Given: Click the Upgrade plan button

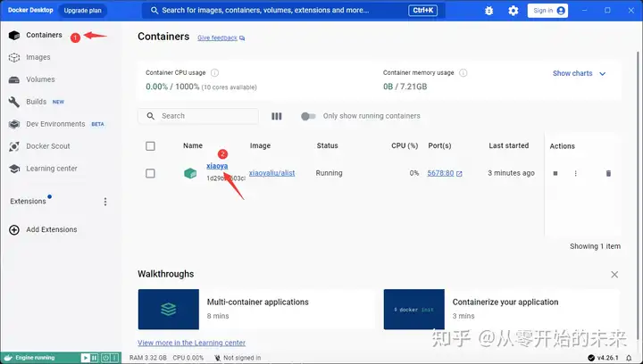Looking at the screenshot, I should coord(82,11).
